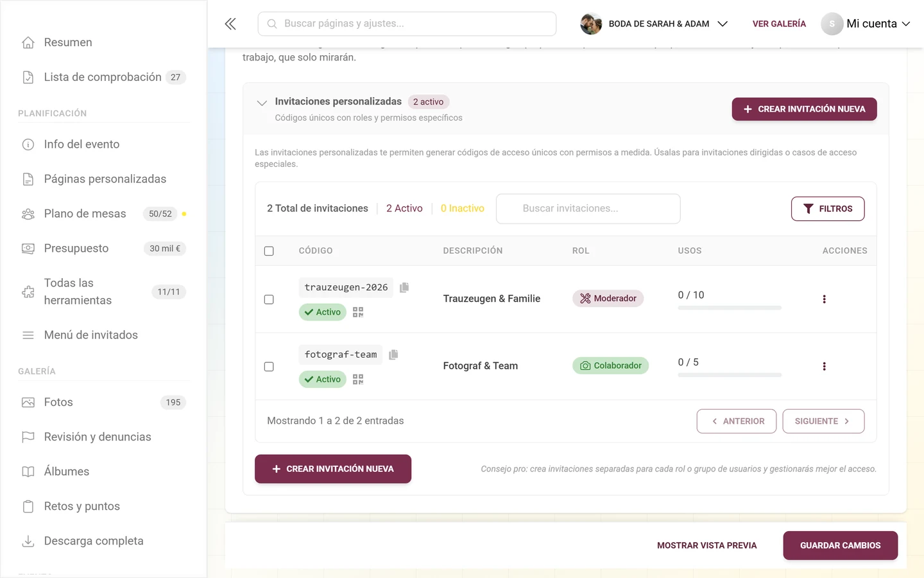The image size is (924, 578).
Task: Click usage progress bar for Trauzeugen & Familie
Action: 730,308
